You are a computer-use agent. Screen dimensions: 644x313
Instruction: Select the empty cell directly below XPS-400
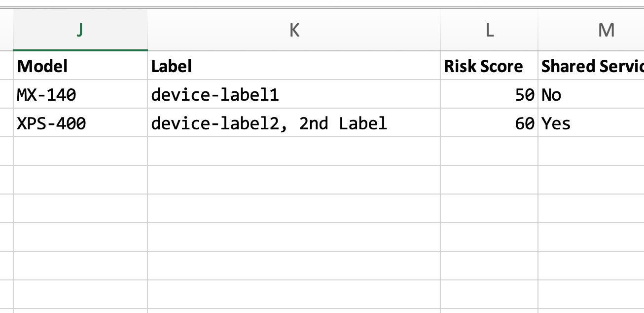pos(80,152)
